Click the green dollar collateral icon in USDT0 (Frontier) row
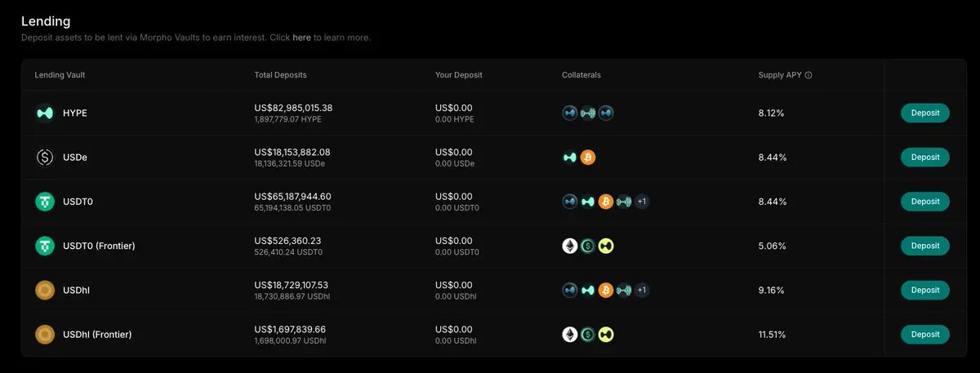Screen dimensions: 980x373 (x=588, y=246)
